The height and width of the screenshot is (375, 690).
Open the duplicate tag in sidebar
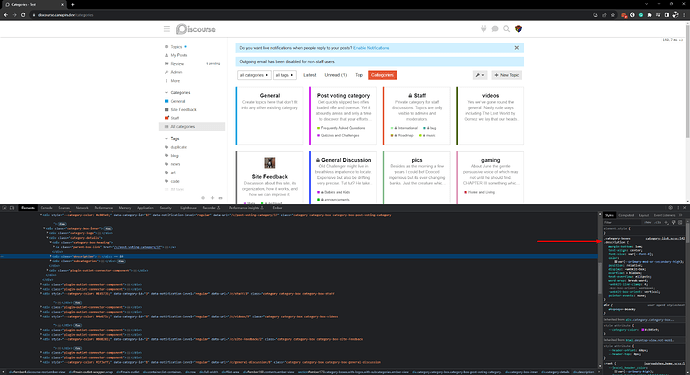(178, 147)
